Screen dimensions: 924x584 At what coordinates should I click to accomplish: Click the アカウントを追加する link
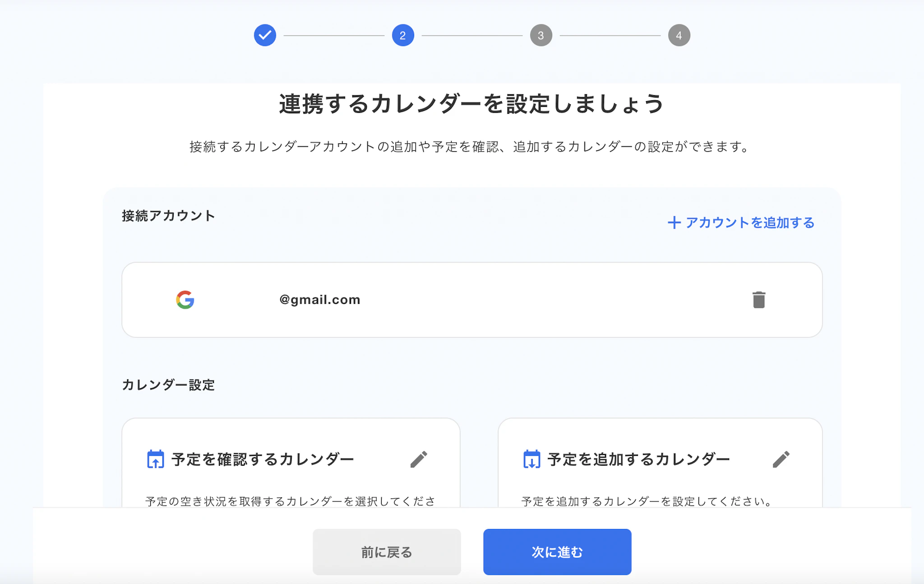(x=749, y=222)
